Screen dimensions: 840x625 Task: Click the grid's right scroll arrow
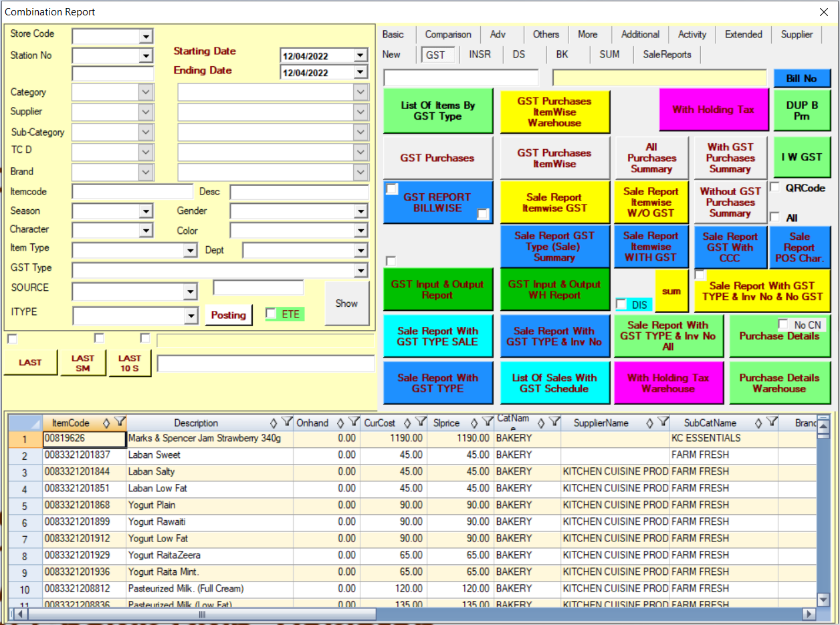(809, 614)
